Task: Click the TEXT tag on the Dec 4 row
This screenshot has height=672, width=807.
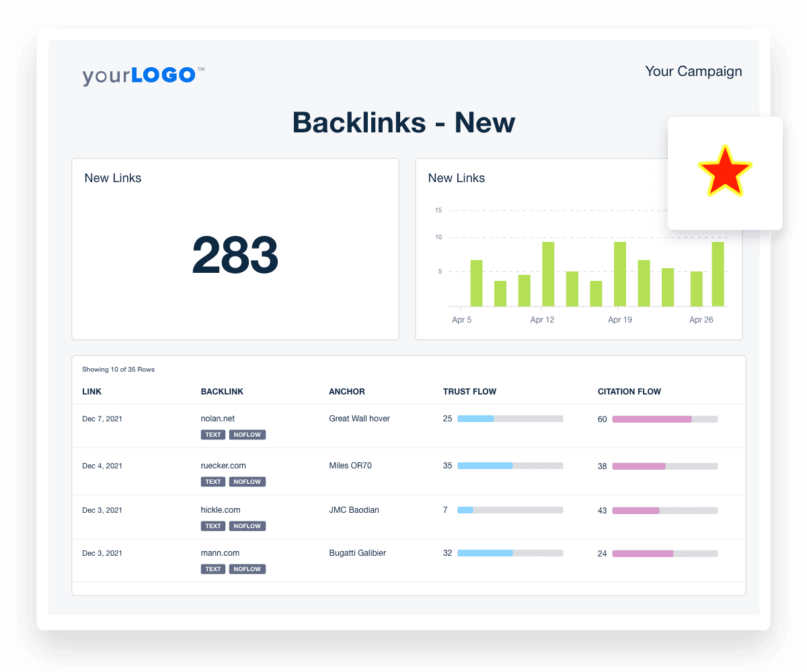Action: click(x=213, y=481)
